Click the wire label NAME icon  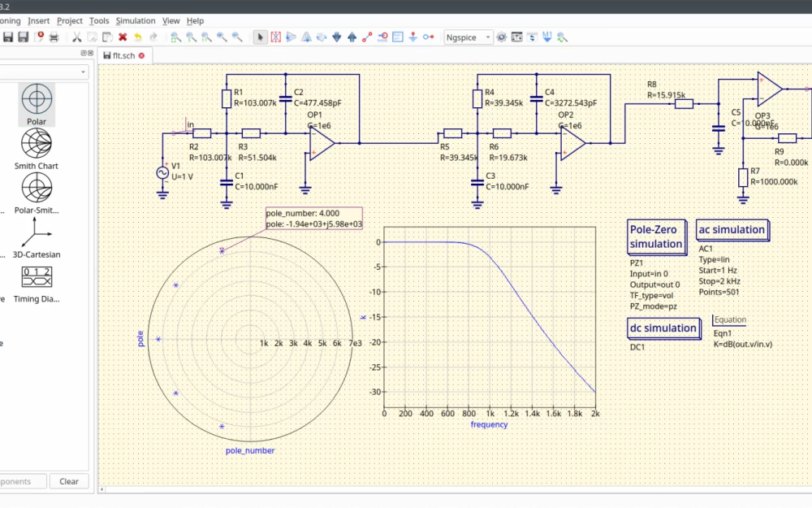(382, 37)
